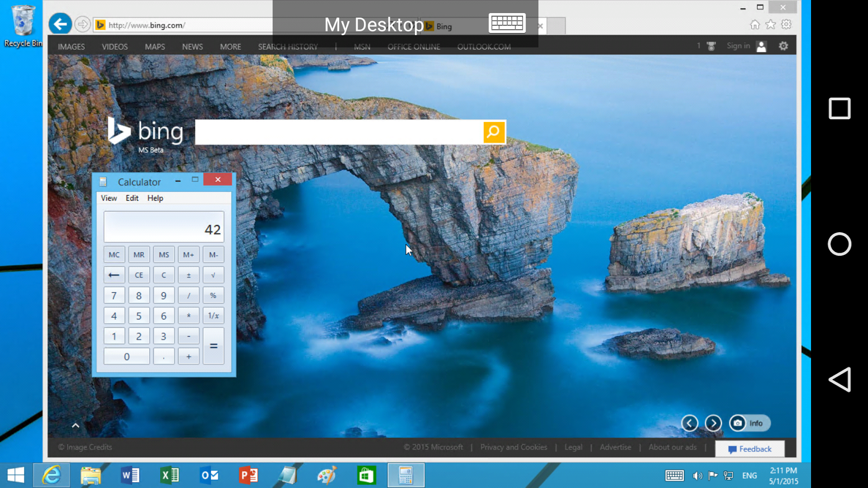Open the Windows Store taskbar icon
Image resolution: width=868 pixels, height=488 pixels.
tap(366, 476)
